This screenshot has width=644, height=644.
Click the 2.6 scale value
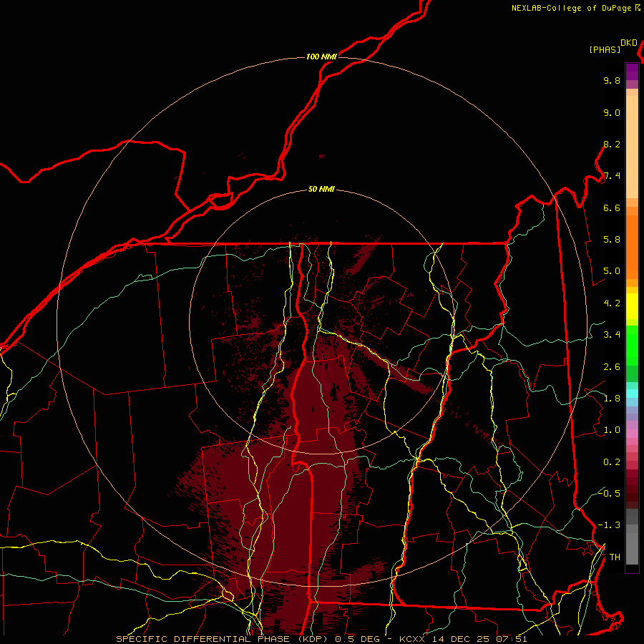click(612, 367)
